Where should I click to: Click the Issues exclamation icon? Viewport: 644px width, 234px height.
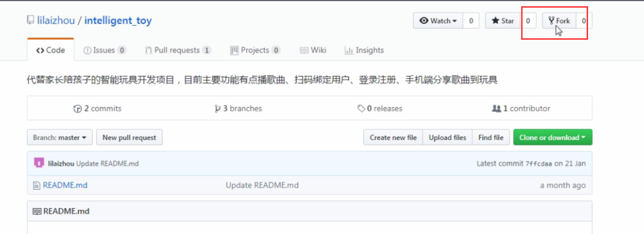click(87, 50)
